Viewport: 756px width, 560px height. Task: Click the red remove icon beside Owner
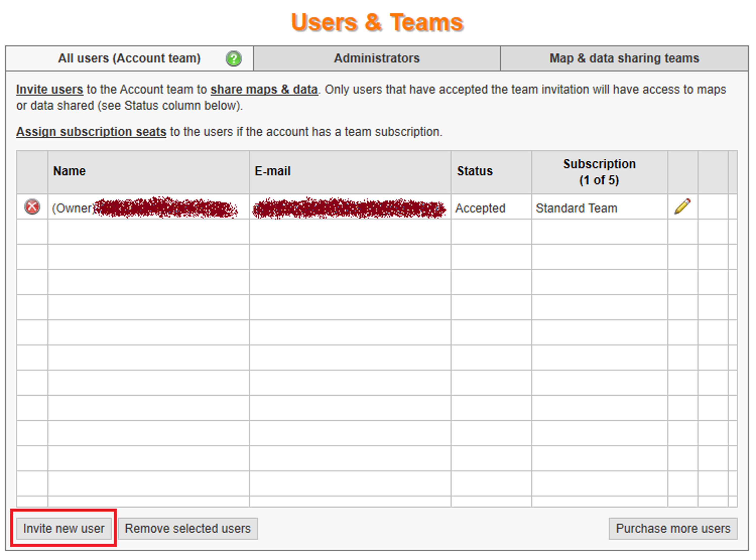(x=32, y=207)
